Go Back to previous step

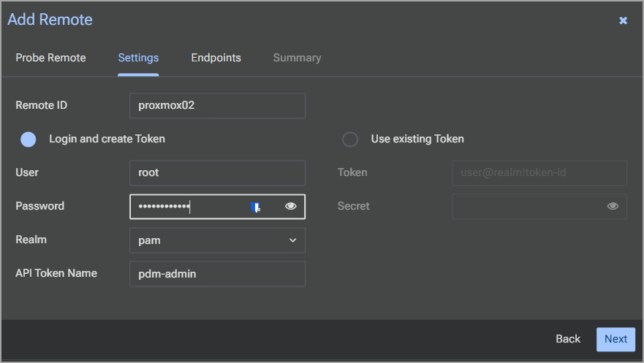(x=568, y=339)
